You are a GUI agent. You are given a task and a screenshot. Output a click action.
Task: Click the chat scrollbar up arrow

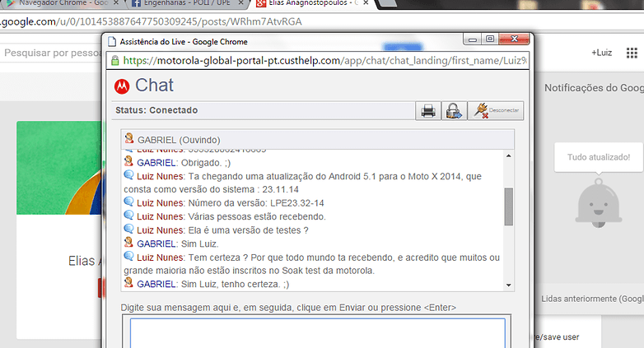pyautogui.click(x=508, y=156)
